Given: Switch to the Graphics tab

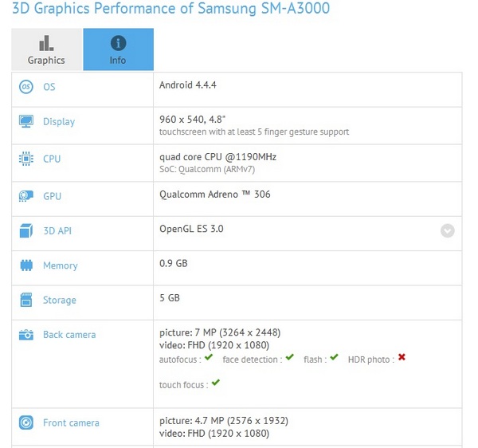Looking at the screenshot, I should click(x=46, y=49).
